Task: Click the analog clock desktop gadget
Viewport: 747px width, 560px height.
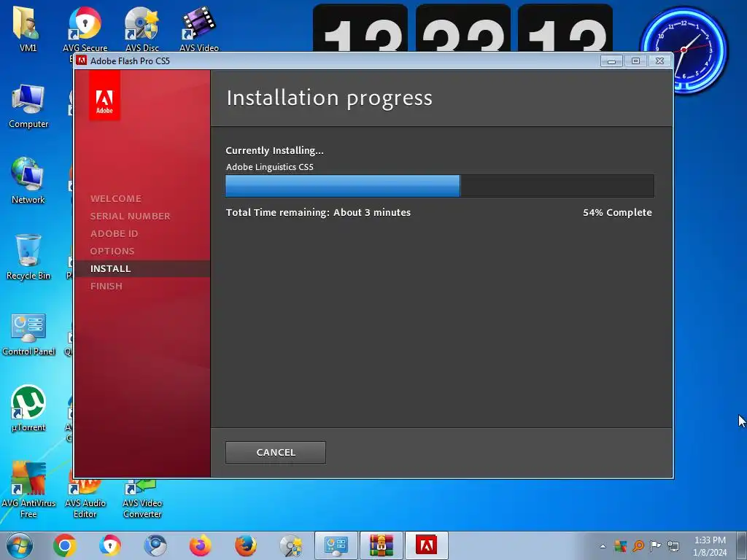Action: tap(684, 50)
